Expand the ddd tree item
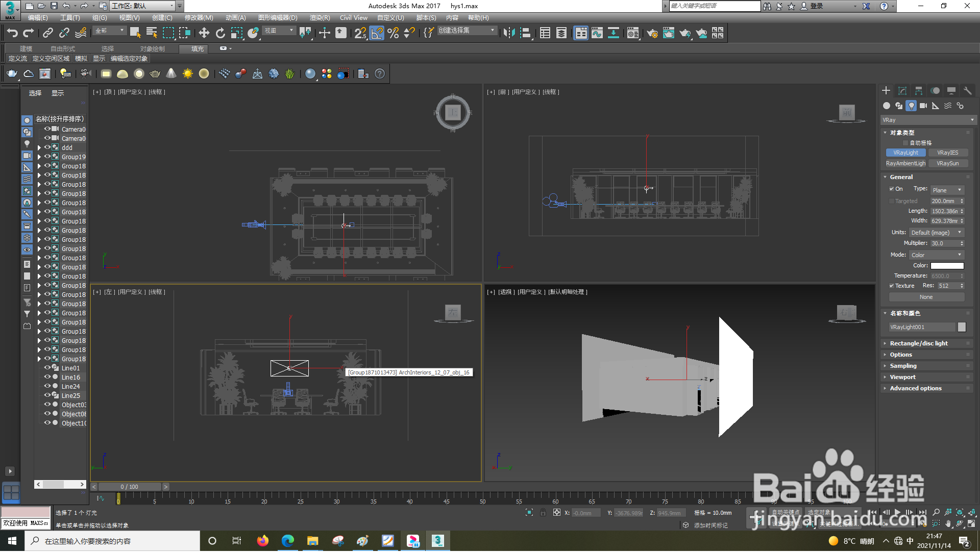This screenshot has width=980, height=552. (x=39, y=148)
